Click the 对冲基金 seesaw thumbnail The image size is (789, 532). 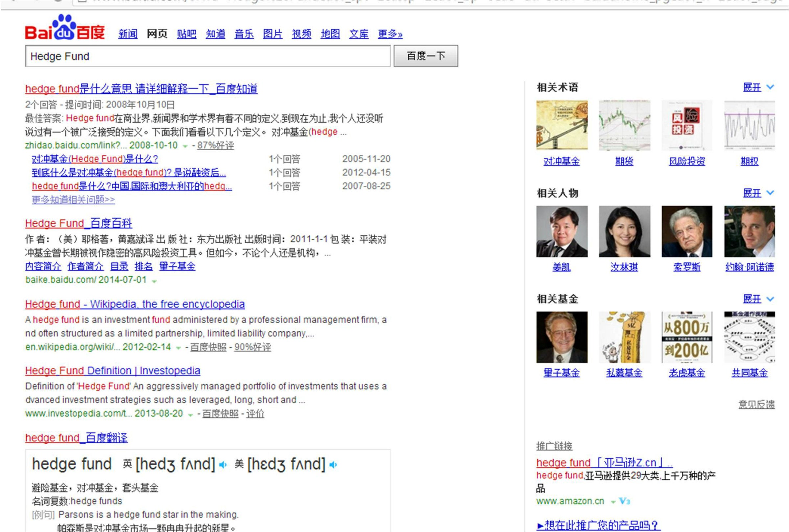tap(562, 125)
